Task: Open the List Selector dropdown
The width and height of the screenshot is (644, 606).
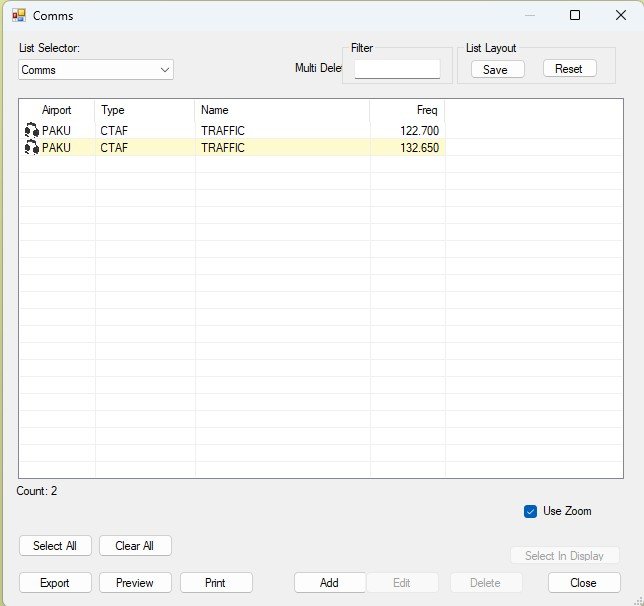Action: [165, 70]
